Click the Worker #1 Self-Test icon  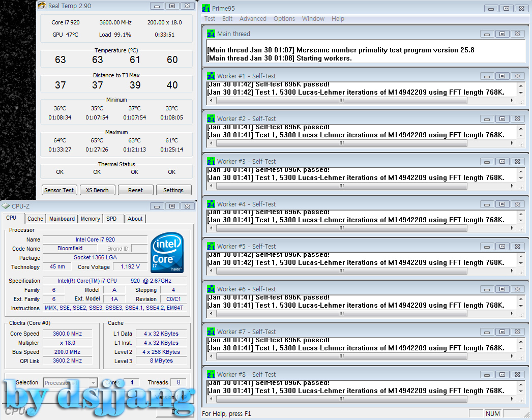[211, 76]
